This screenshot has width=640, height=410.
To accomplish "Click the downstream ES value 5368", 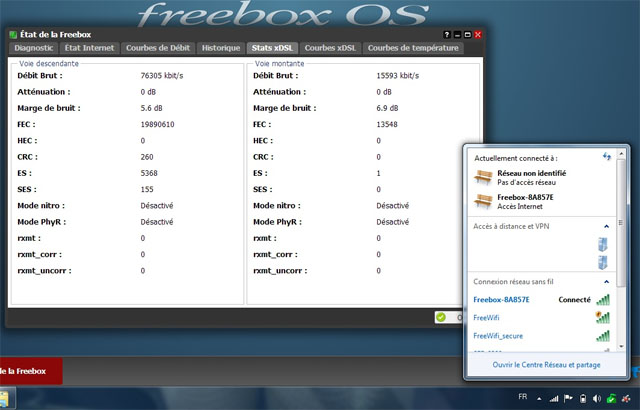I will (149, 173).
